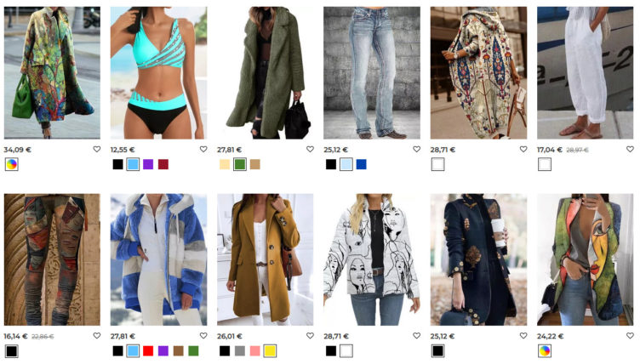The image size is (640, 364).
Task: Choose dark red swatch under bikini
Action: [163, 164]
